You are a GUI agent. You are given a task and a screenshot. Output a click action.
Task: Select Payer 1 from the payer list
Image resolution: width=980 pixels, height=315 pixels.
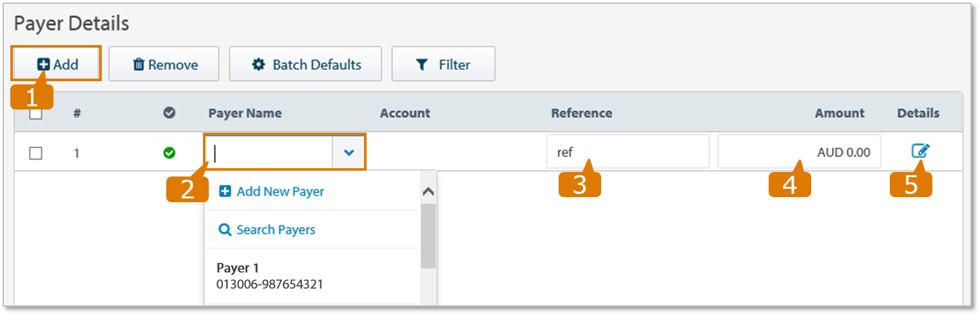(x=269, y=276)
